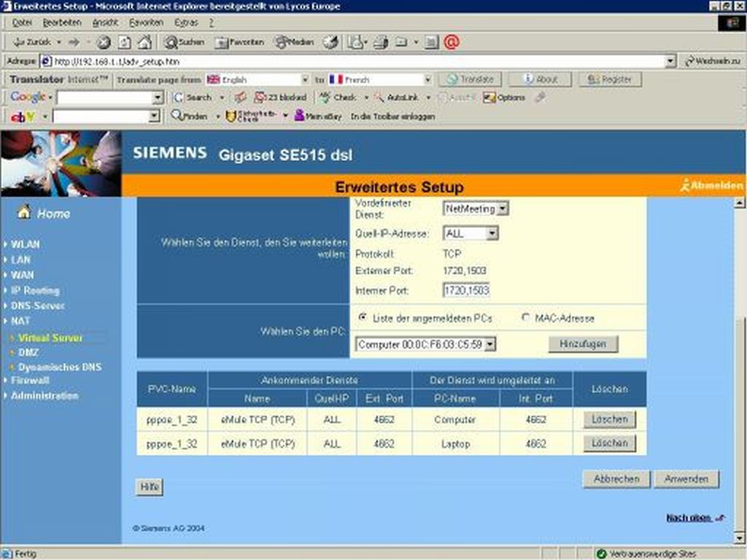Open the Dynamisches DNS sidebar item

60,367
